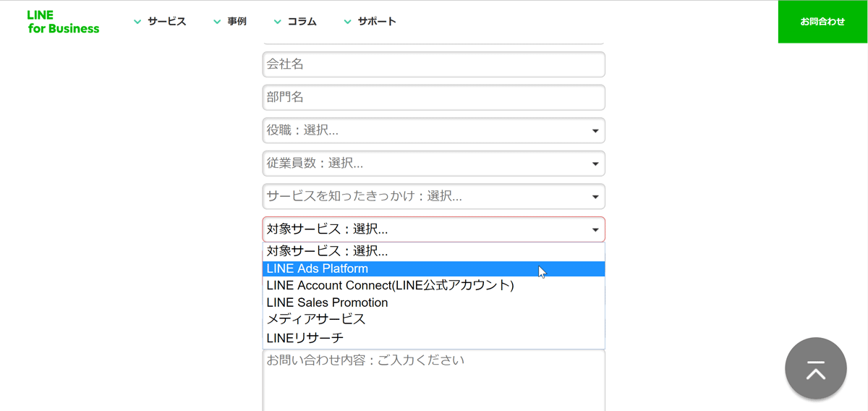This screenshot has width=868, height=411.
Task: Open the 事例 navigation menu
Action: 230,22
